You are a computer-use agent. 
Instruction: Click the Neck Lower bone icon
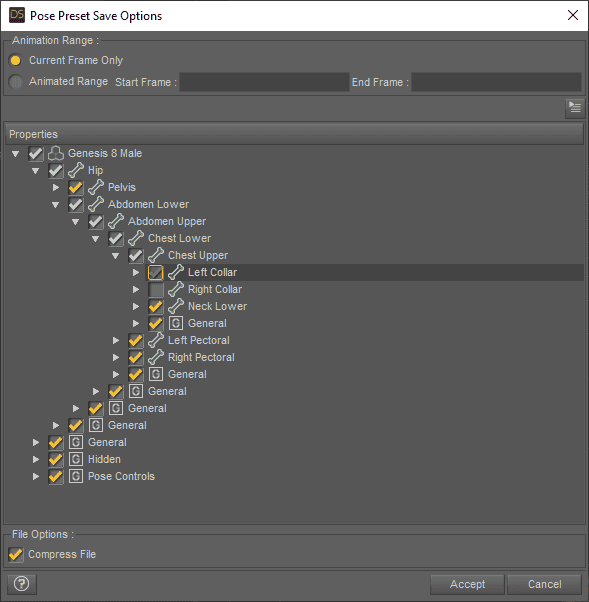[x=175, y=306]
